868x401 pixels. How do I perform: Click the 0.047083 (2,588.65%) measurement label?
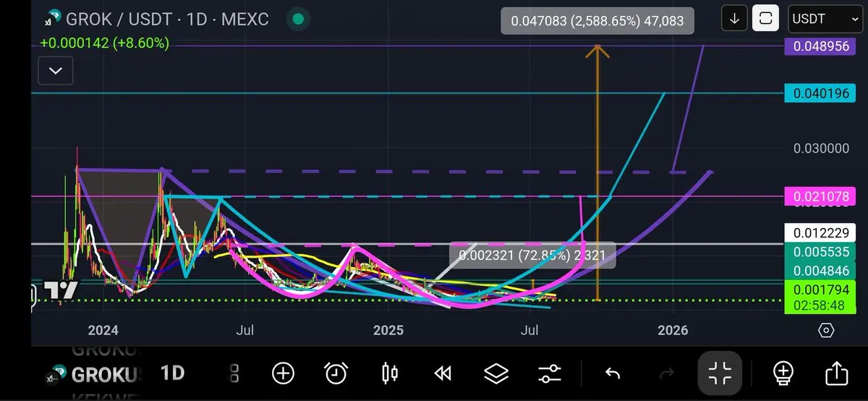coord(597,21)
